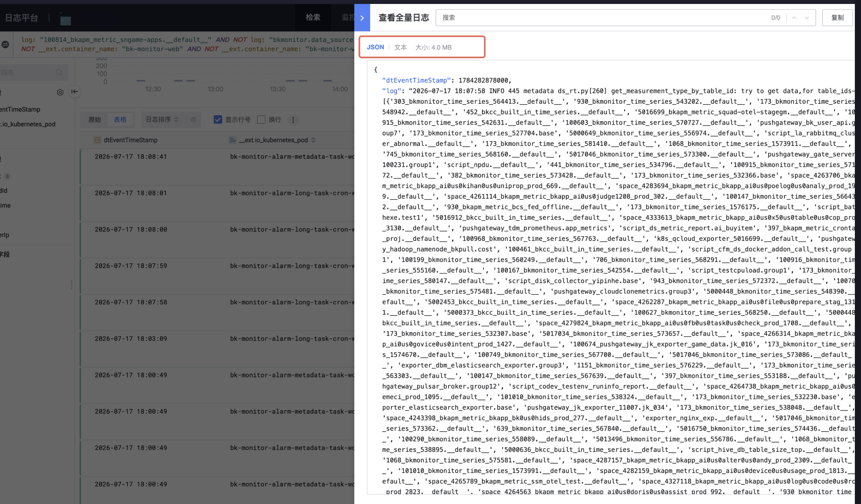Viewport: 861px width, 504px height.
Task: Click chart time marker 13:30
Action: pyautogui.click(x=278, y=89)
